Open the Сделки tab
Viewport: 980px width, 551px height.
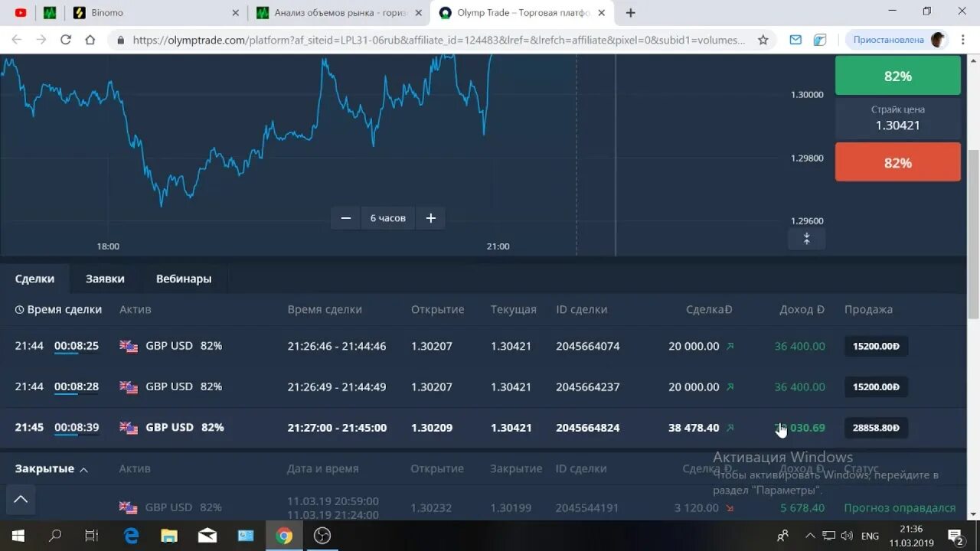(x=34, y=279)
